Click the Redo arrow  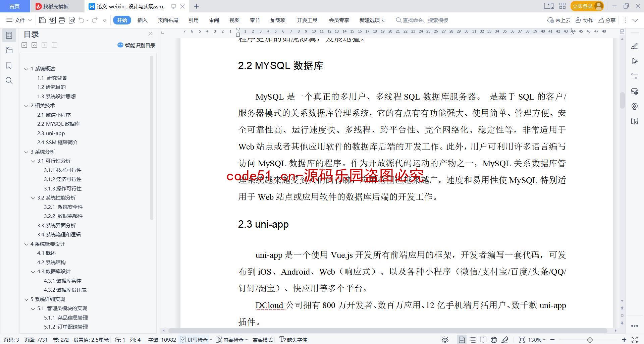(x=95, y=20)
